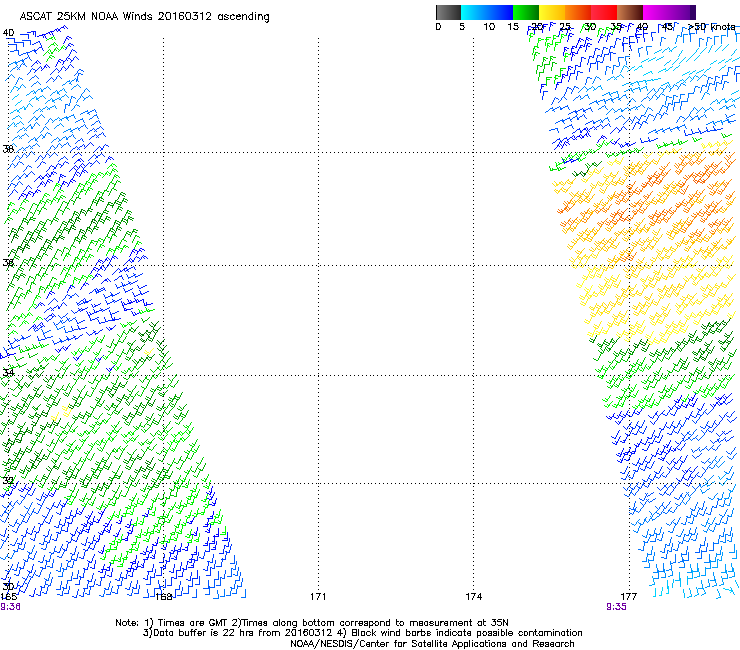
Task: Click the chart title ASCAT 25KM NOAA Winds
Action: click(x=144, y=17)
